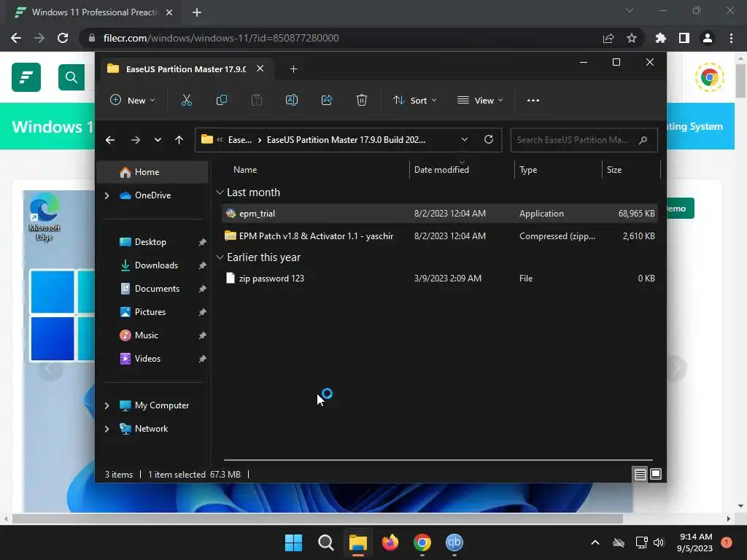
Task: Select the Windows 11 Professional Chrome tab
Action: (x=94, y=12)
